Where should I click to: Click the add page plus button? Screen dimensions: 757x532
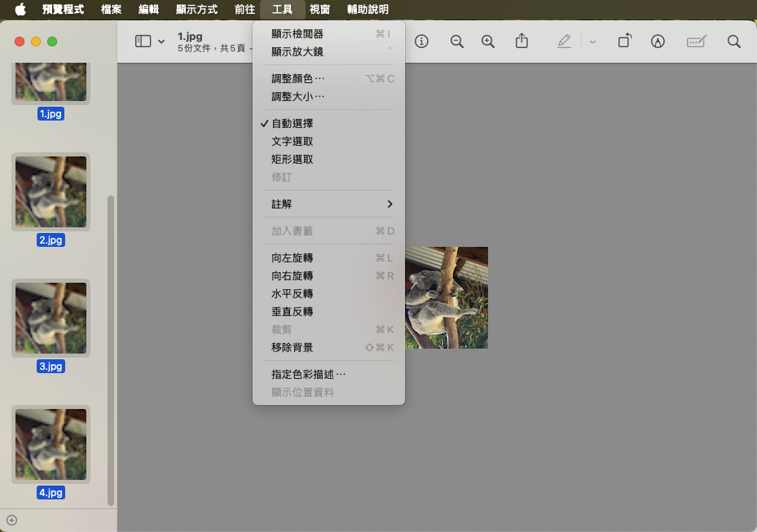[11, 520]
